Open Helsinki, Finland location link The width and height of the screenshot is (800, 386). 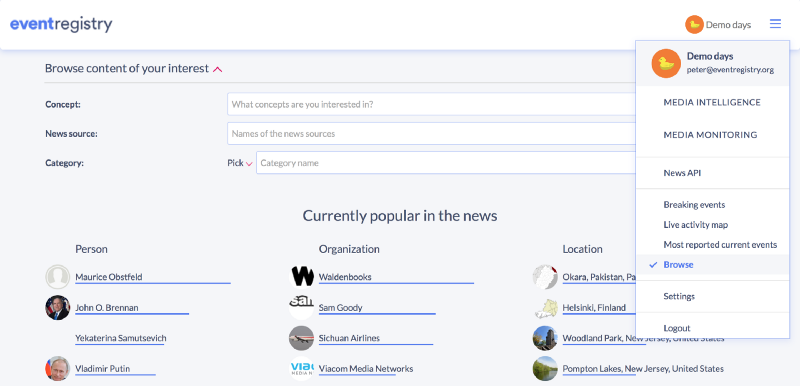pyautogui.click(x=594, y=307)
